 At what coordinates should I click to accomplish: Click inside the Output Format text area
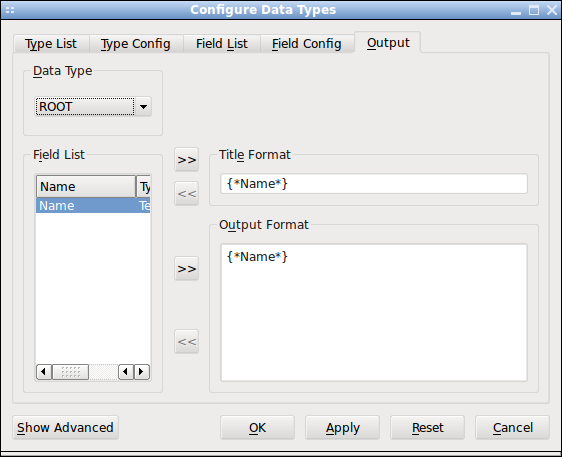[x=374, y=313]
